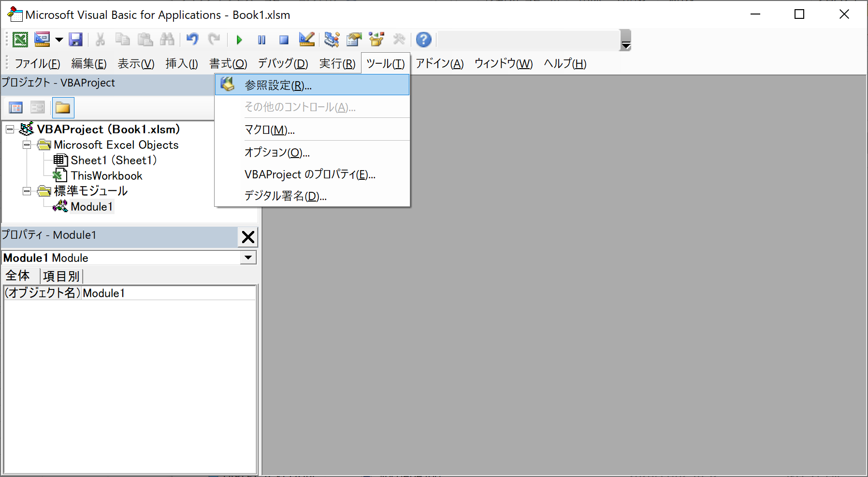Click the Paste clipboard icon
Viewport: 868px width, 477px height.
[x=145, y=40]
